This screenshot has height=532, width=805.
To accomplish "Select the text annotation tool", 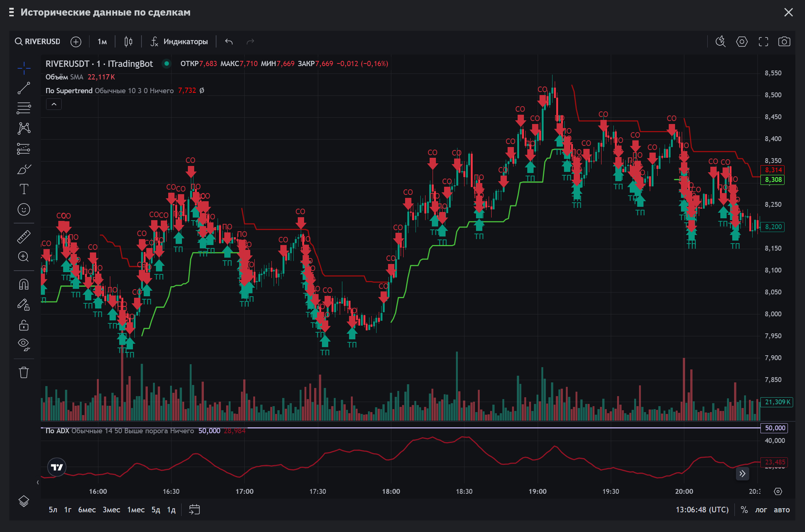I will (24, 189).
